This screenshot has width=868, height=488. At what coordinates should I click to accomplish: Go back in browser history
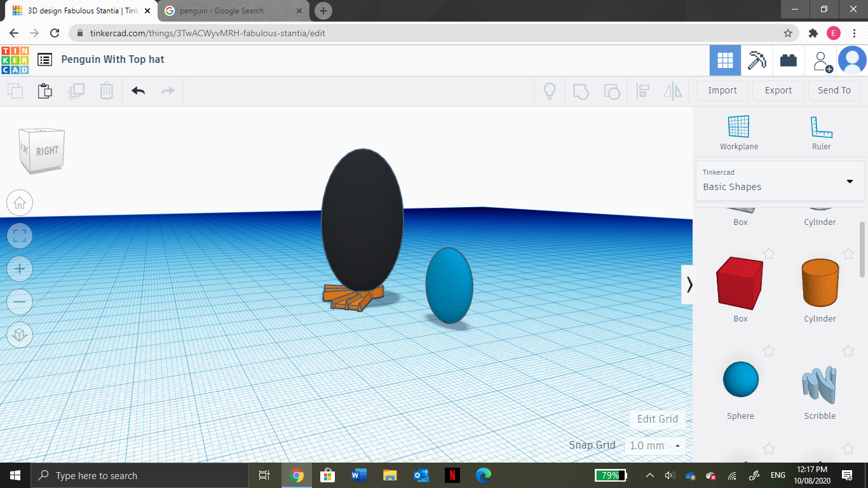pos(14,33)
